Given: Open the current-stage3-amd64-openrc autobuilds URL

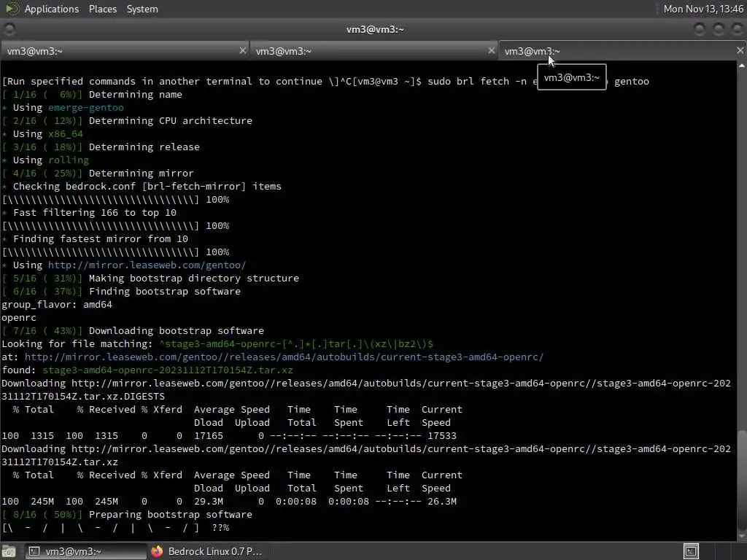Looking at the screenshot, I should pyautogui.click(x=284, y=357).
